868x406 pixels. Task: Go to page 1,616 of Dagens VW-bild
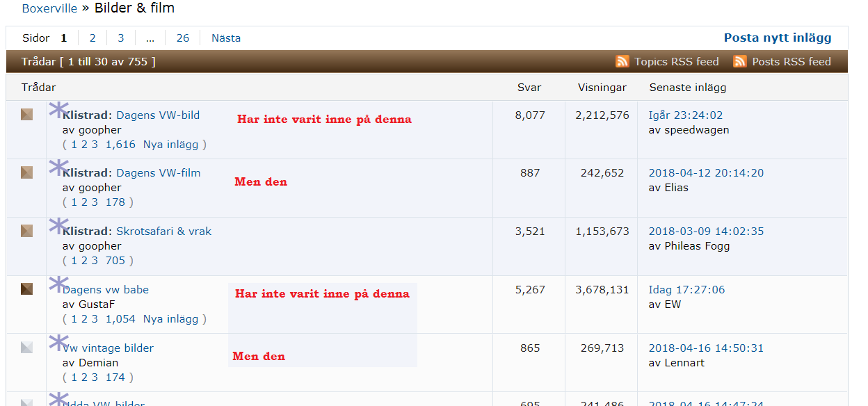point(120,145)
